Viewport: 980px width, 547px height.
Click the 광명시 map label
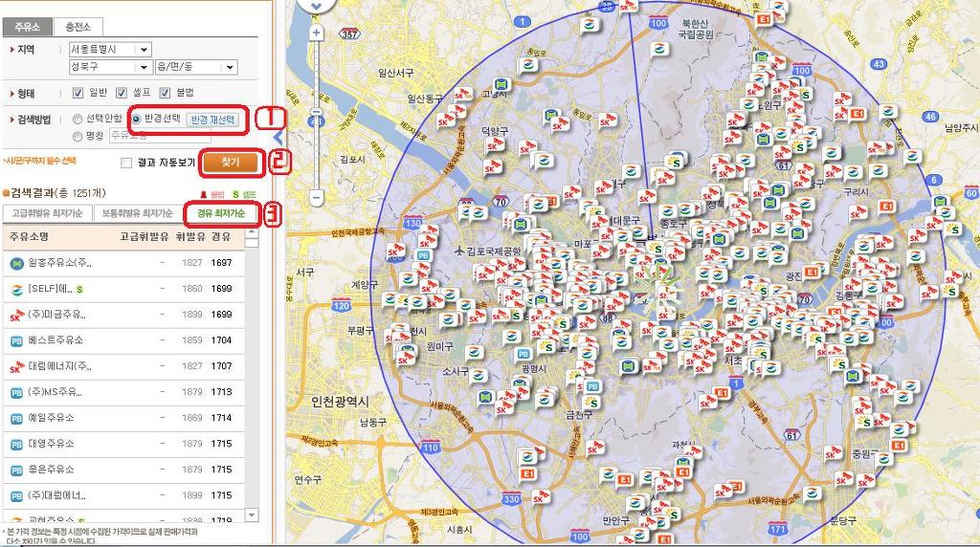click(533, 369)
